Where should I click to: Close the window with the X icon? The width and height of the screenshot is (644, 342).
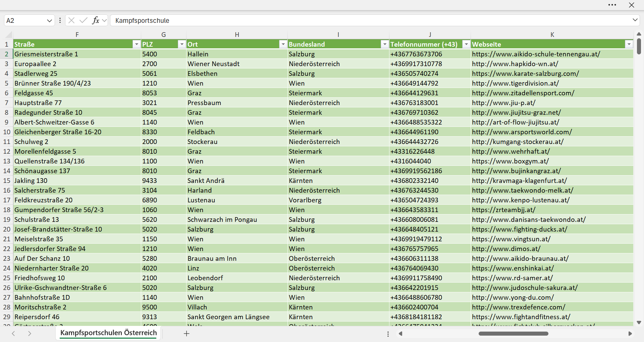[x=632, y=5]
